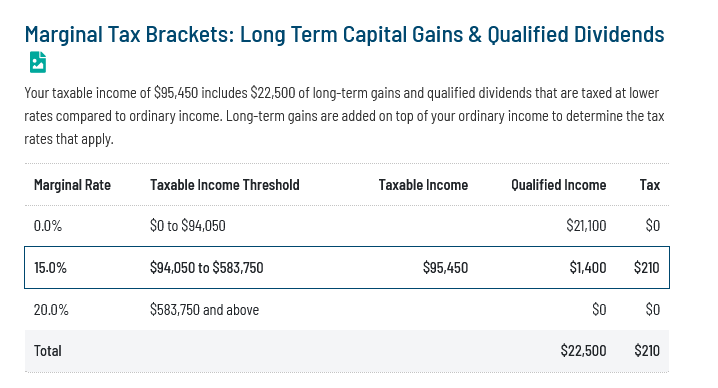Click the Marginal Tax Brackets heading
The height and width of the screenshot is (388, 718).
point(344,35)
